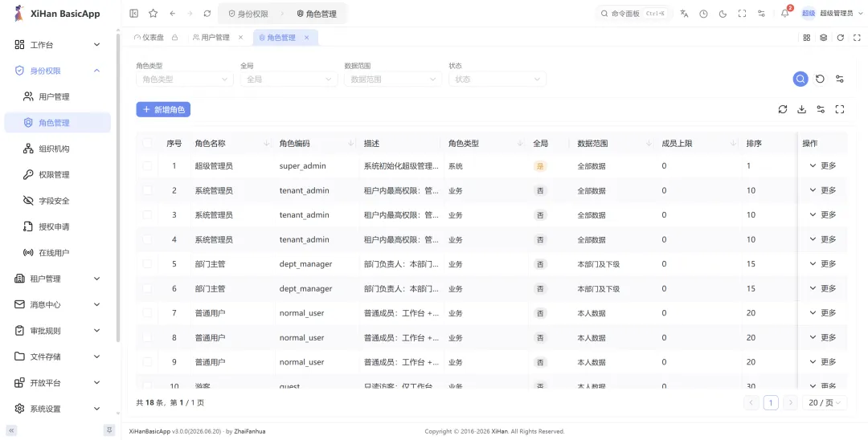Check row number 3 checkbox
This screenshot has width=868, height=440.
[x=147, y=214]
